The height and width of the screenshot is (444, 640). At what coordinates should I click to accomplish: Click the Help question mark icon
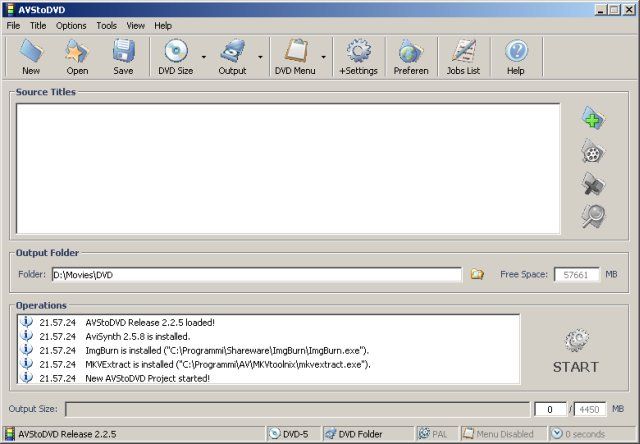point(516,51)
